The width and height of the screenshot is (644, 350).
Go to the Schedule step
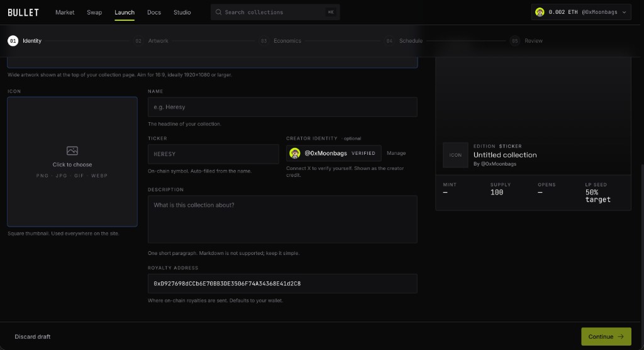coord(411,41)
